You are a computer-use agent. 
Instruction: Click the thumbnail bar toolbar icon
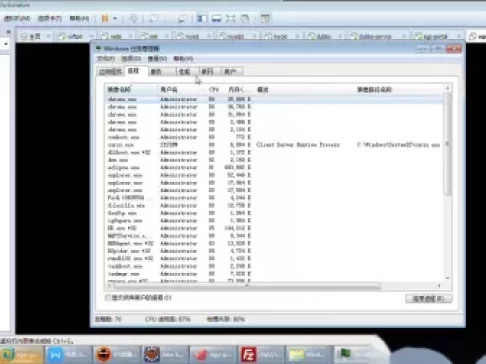pos(216,18)
